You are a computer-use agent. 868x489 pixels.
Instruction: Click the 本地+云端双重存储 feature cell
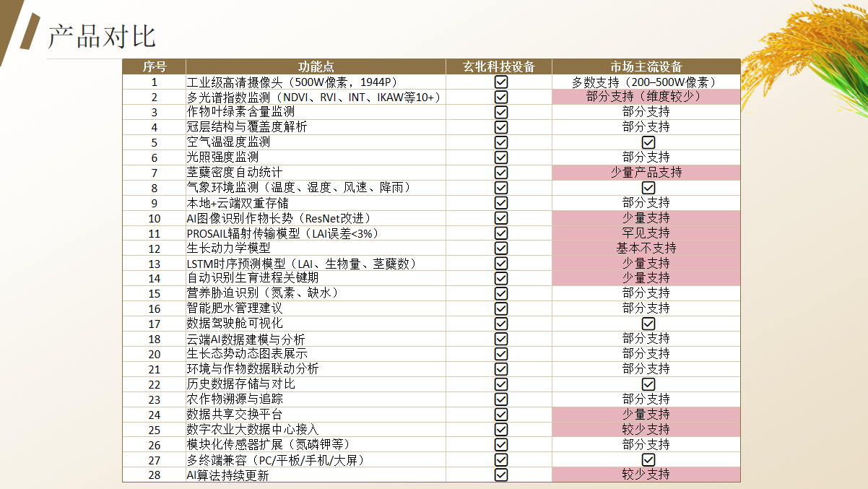point(316,203)
